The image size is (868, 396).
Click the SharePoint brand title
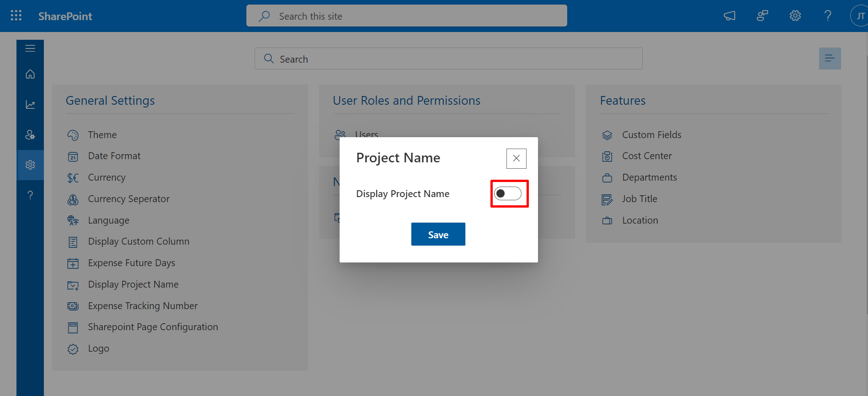[x=65, y=16]
